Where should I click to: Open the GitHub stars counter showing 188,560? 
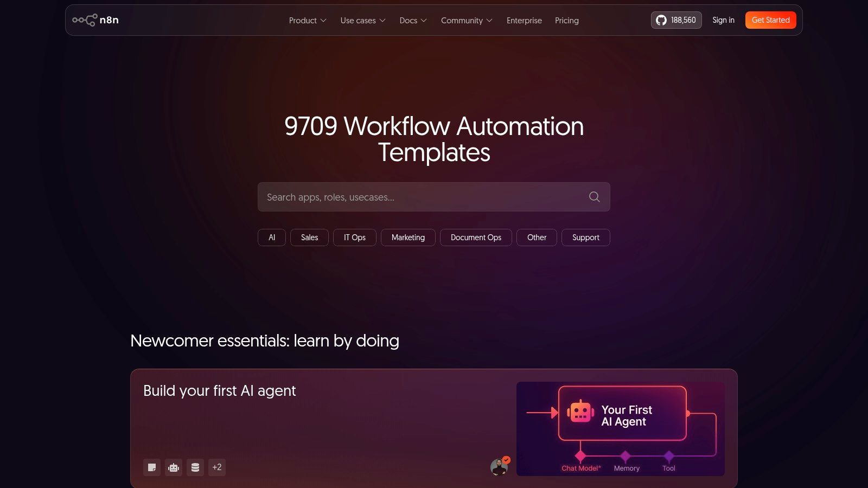point(676,20)
